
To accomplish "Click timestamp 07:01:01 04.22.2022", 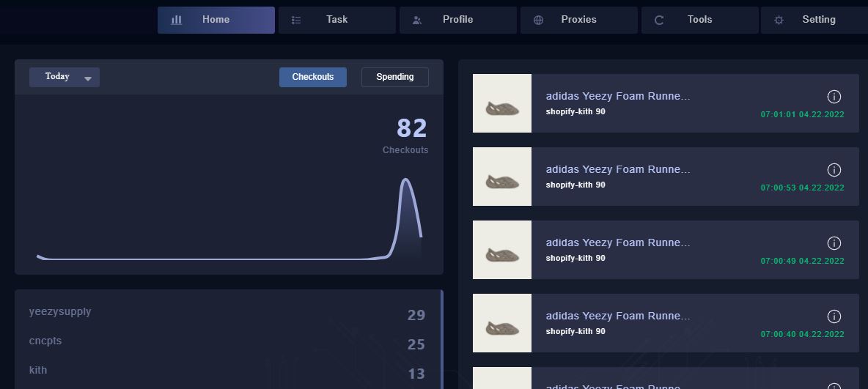I will [x=802, y=114].
